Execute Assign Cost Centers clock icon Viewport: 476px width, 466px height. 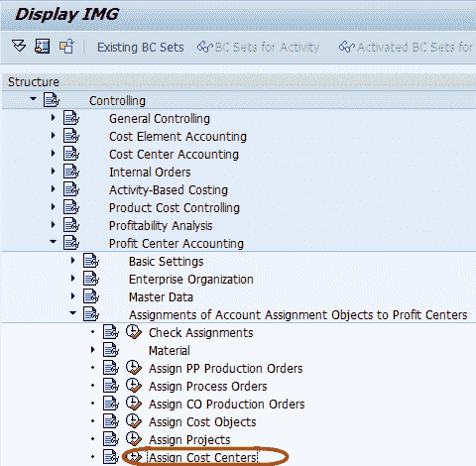click(x=134, y=457)
